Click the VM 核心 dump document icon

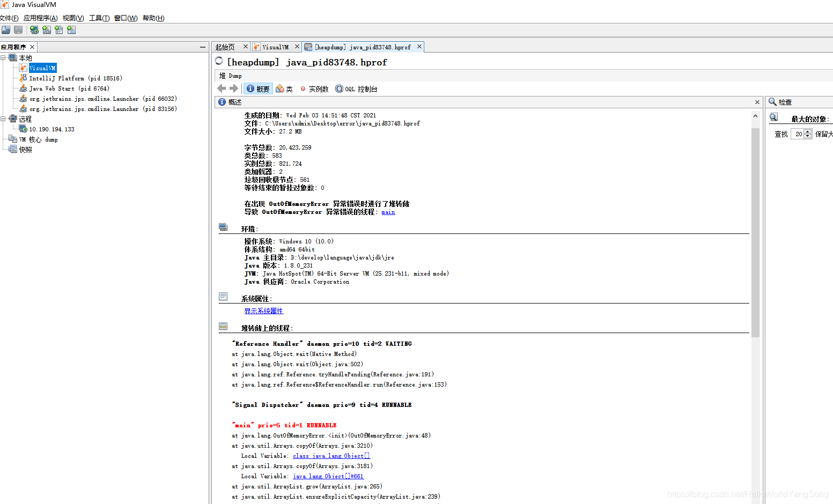click(x=13, y=139)
